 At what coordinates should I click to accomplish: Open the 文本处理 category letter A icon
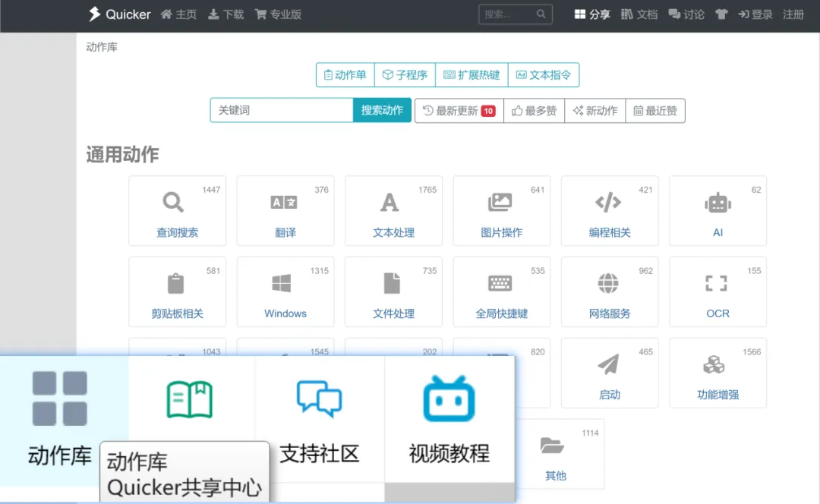(x=389, y=203)
